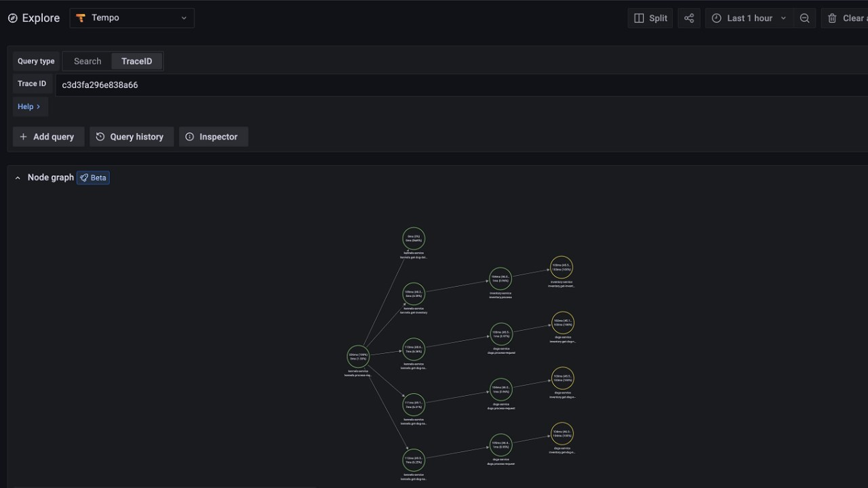This screenshot has height=488, width=868.
Task: Select the TraceID tab
Action: [136, 61]
